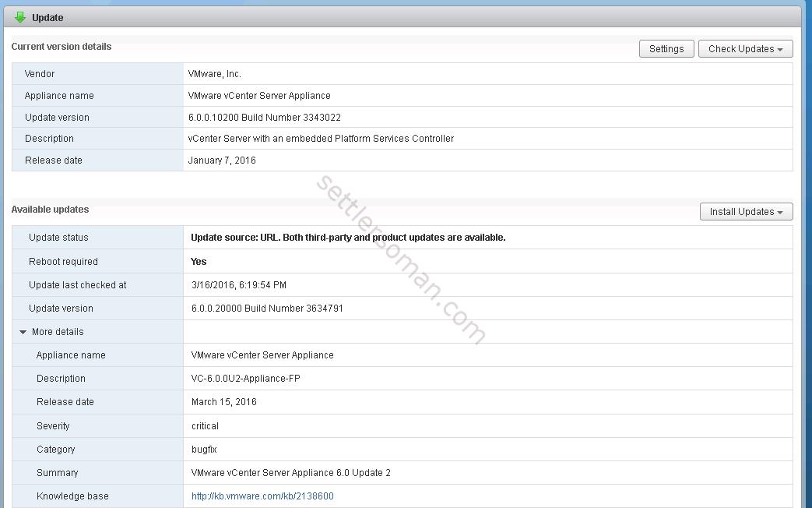Click the critical severity value
This screenshot has width=812, height=508.
click(x=205, y=426)
